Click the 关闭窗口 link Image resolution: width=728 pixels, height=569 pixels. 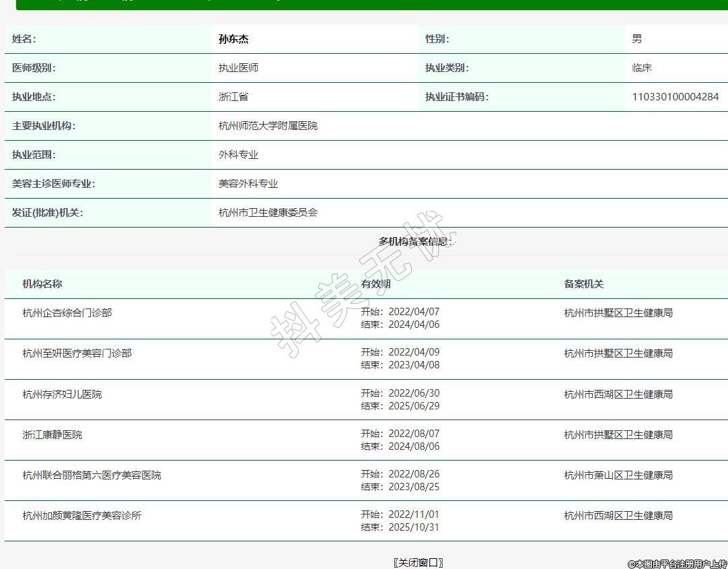tap(418, 562)
